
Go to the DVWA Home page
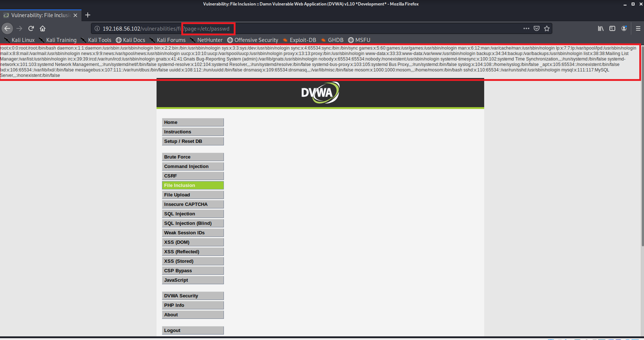[193, 122]
